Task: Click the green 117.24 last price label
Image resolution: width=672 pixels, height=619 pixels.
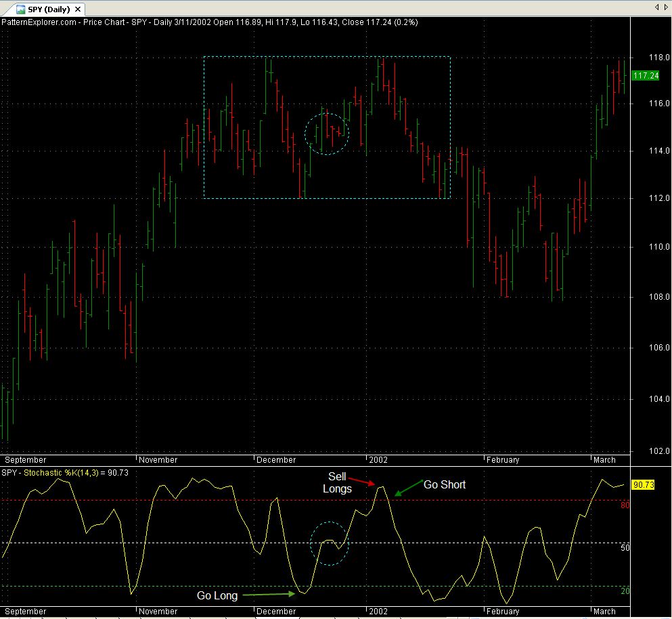Action: click(644, 76)
